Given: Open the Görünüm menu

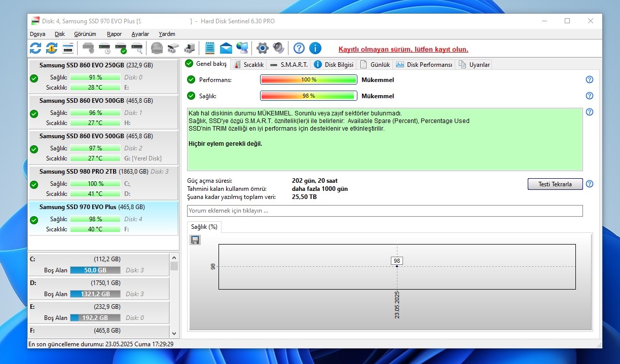Looking at the screenshot, I should pyautogui.click(x=85, y=34).
